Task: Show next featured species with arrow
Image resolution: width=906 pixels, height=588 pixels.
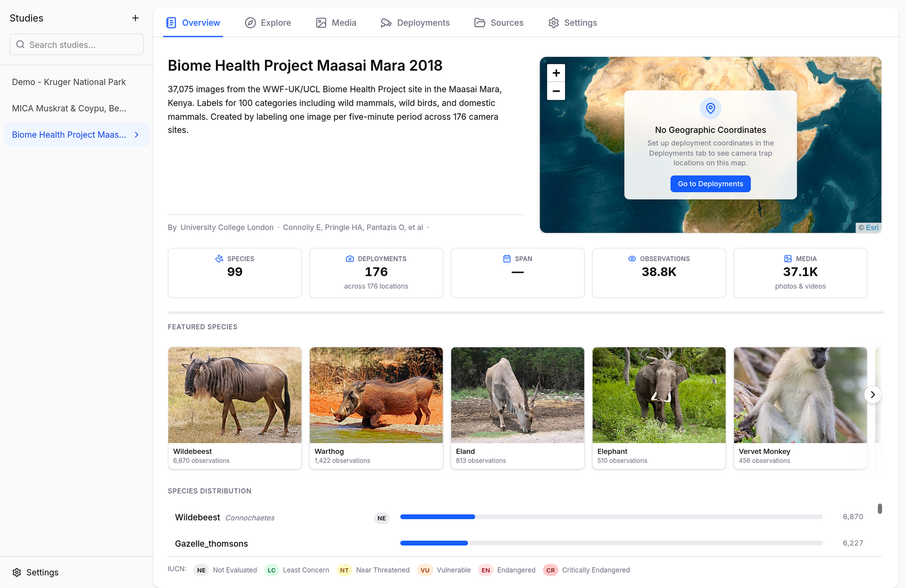Action: click(x=873, y=394)
